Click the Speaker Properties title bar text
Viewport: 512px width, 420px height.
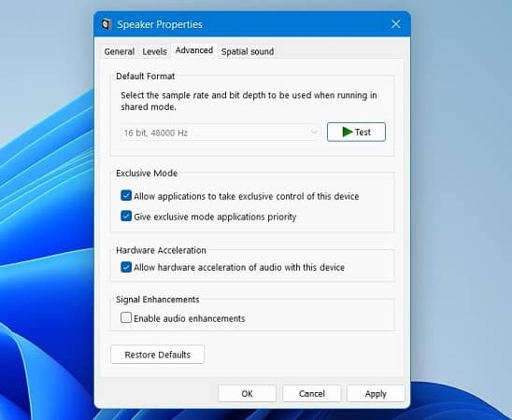coord(160,24)
